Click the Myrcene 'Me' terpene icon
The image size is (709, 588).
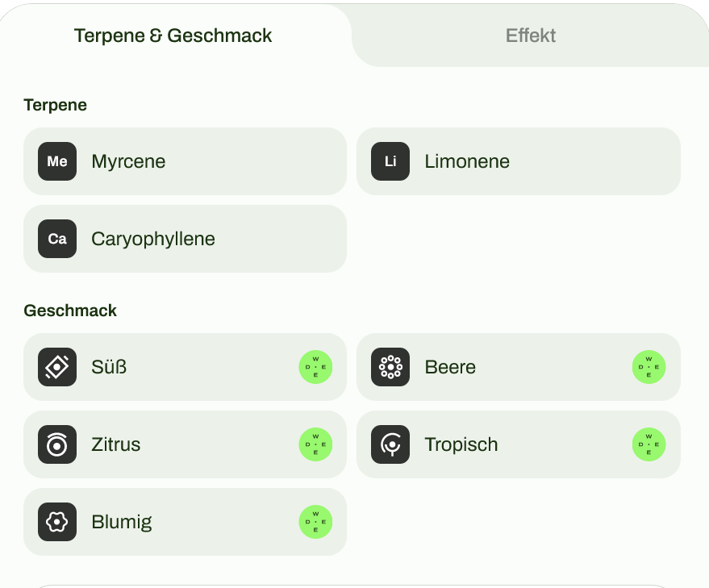click(x=57, y=161)
